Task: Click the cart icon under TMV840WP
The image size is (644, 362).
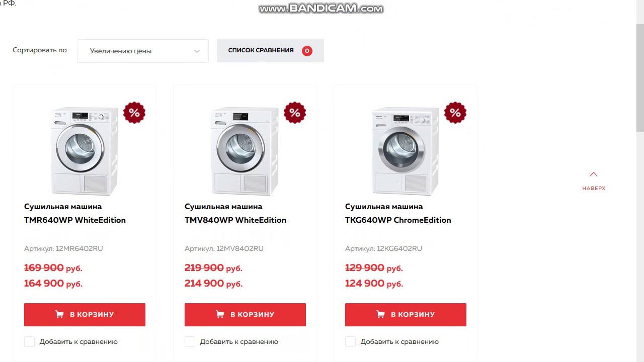Action: (x=220, y=315)
